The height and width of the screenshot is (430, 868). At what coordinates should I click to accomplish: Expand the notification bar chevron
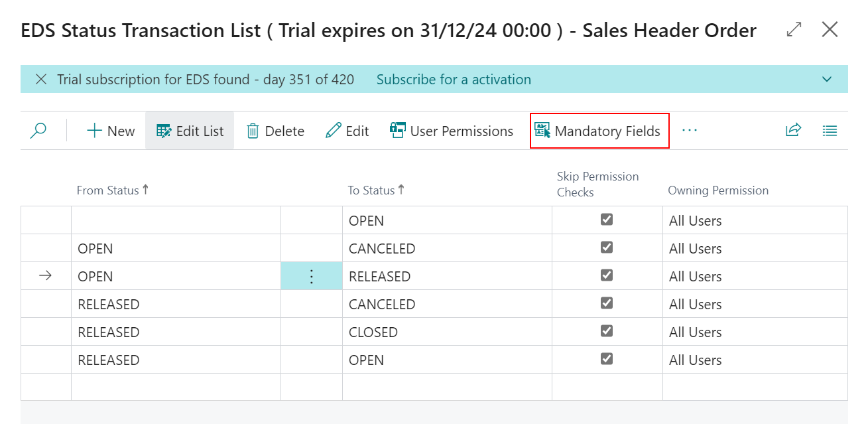(x=827, y=80)
